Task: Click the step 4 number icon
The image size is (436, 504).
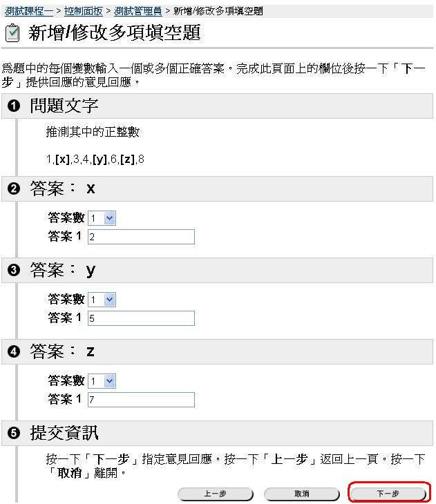Action: [x=15, y=351]
